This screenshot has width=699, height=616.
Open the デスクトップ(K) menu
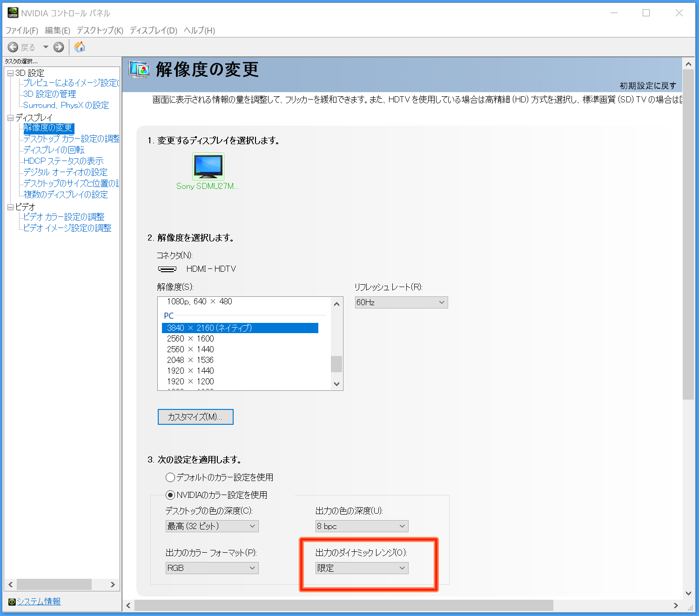point(100,31)
